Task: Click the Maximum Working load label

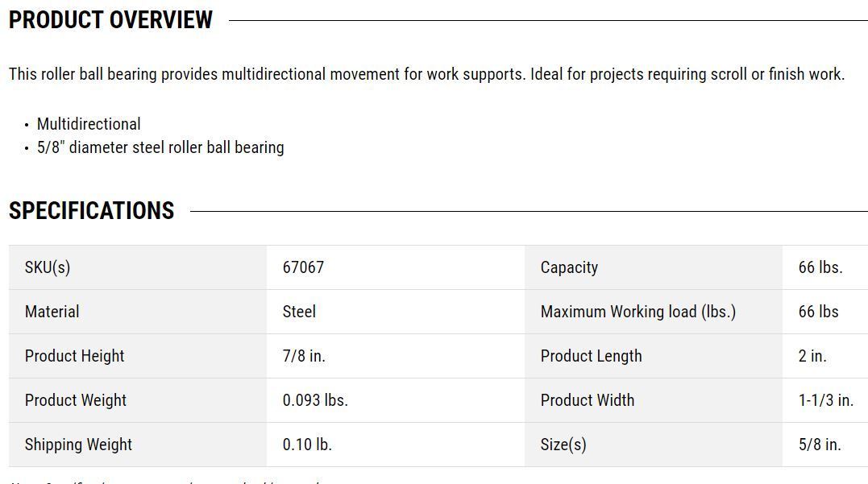Action: click(x=638, y=312)
